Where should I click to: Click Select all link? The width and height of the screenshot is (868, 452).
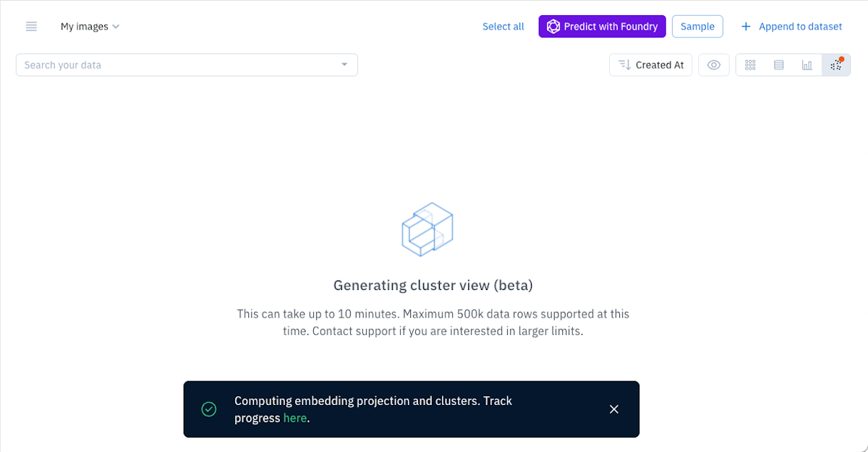click(503, 27)
